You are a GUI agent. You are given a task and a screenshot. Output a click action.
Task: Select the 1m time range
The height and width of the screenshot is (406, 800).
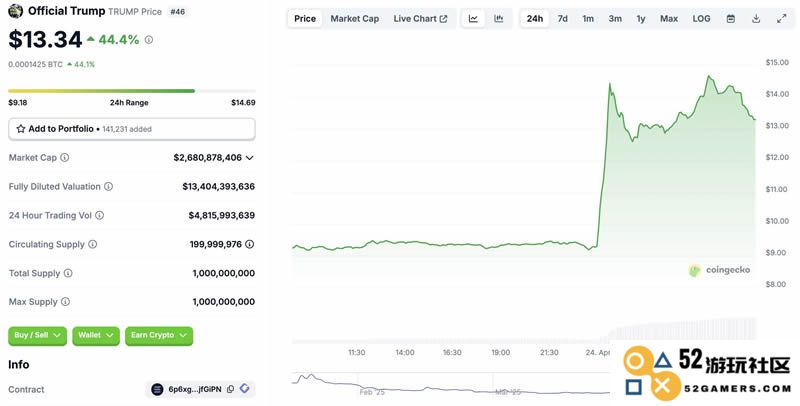point(588,19)
